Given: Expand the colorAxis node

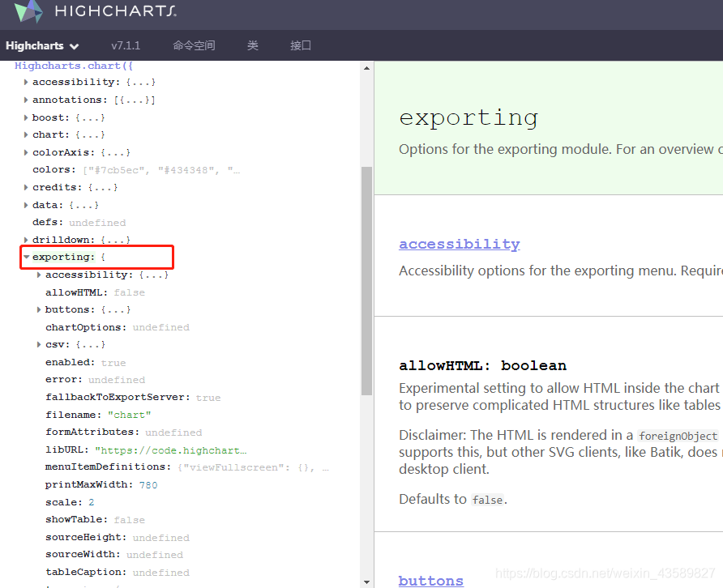Looking at the screenshot, I should coord(26,152).
